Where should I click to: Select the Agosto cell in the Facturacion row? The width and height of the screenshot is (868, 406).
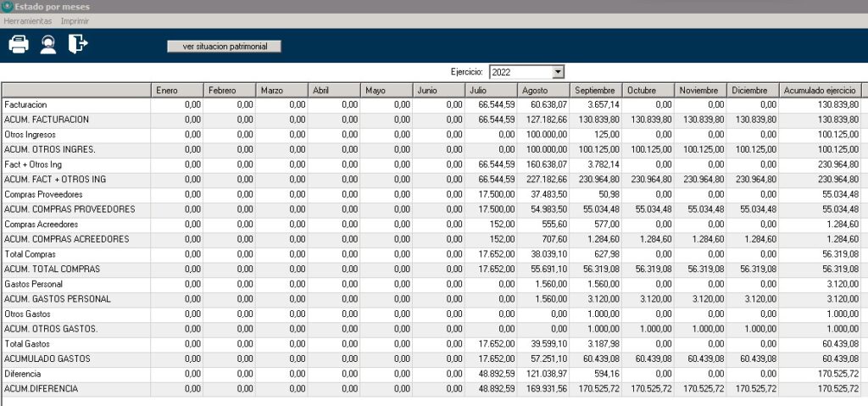point(543,104)
